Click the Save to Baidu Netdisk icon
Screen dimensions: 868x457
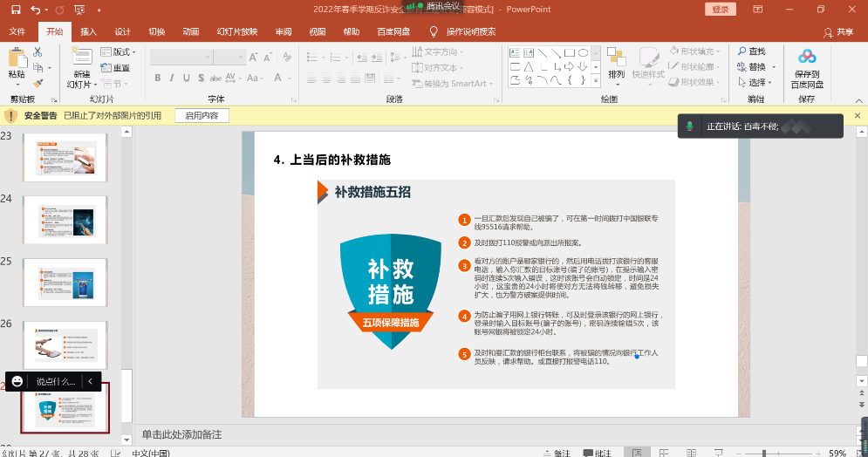[807, 58]
